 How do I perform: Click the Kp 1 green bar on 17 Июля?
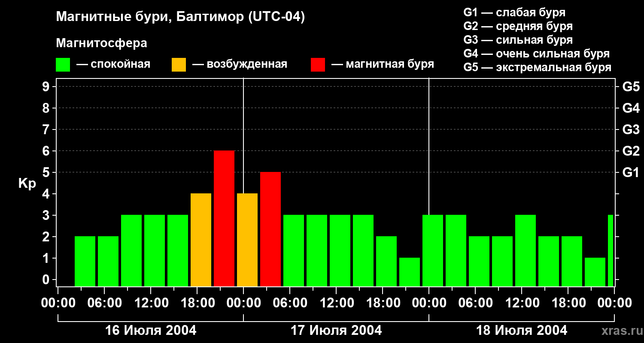410,272
